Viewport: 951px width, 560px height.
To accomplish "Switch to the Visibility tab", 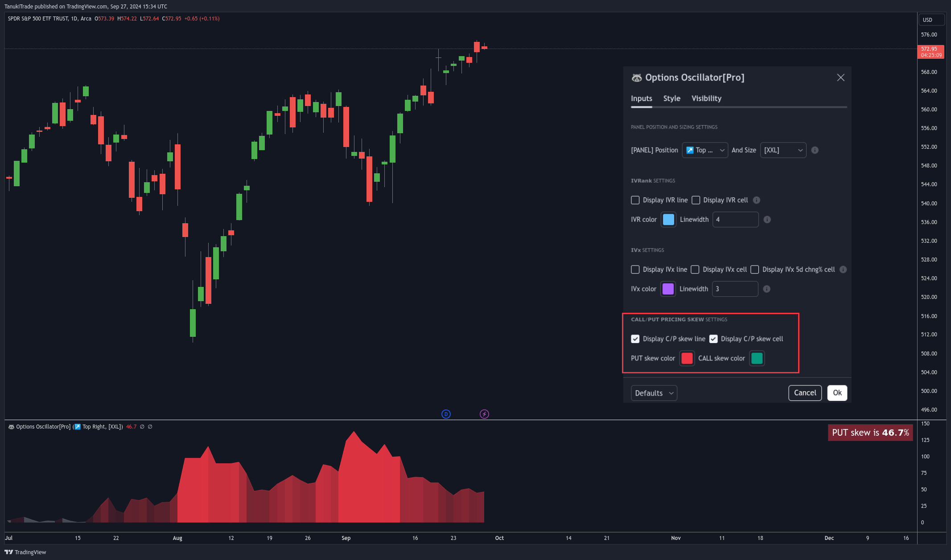I will 706,98.
